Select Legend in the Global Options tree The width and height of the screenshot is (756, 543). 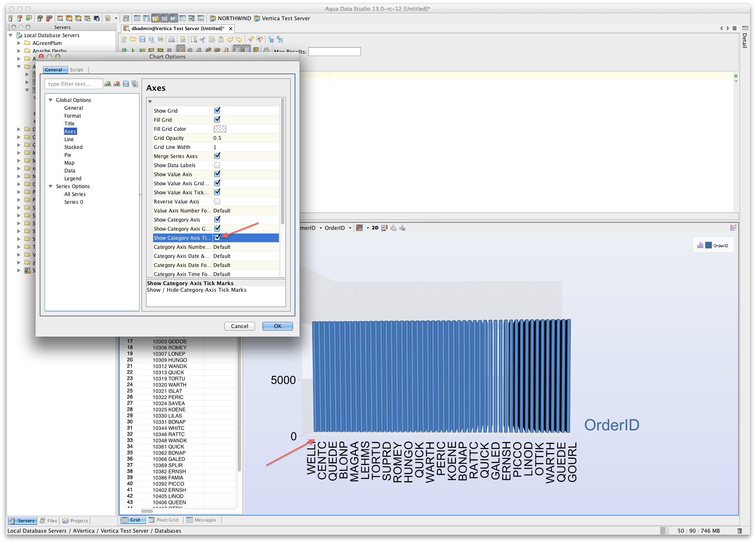pos(73,178)
